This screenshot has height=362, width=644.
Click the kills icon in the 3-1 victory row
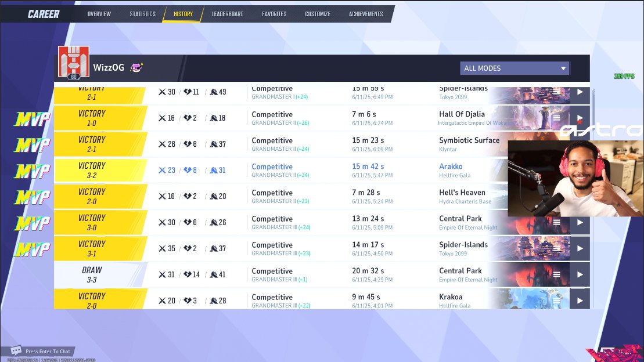162,249
